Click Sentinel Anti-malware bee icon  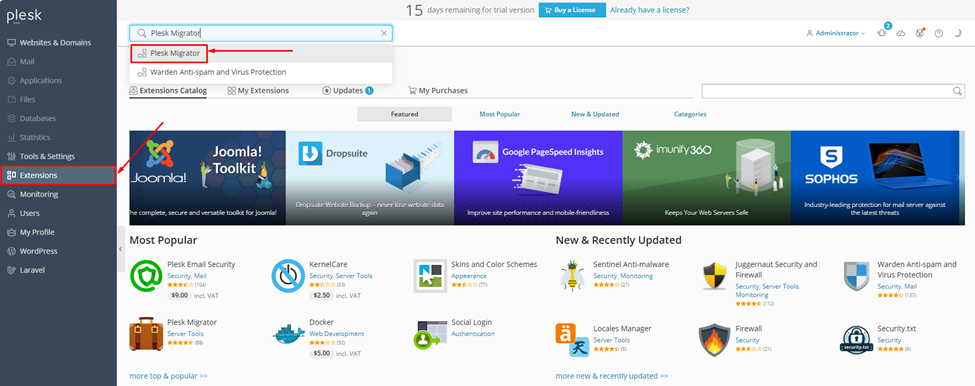click(x=572, y=276)
